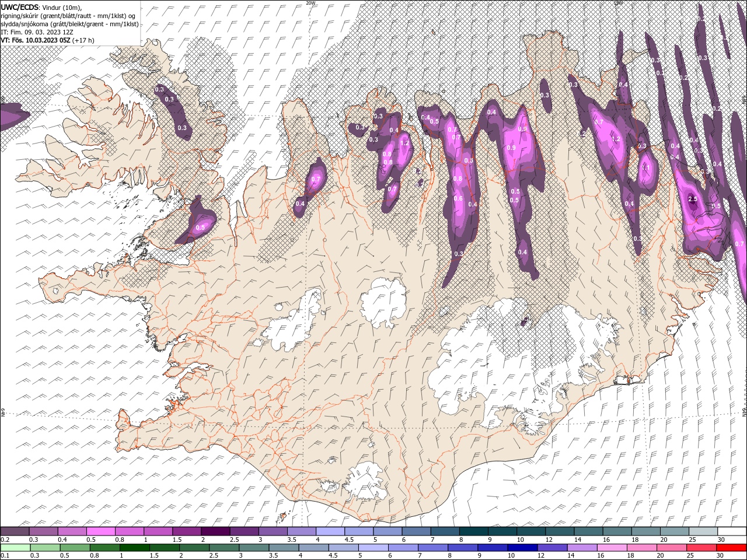Screen dimensions: 747x560
Task: Click the 'VT: Fös. 10.03.2023 05Z' valid time text
Action: [x=36, y=40]
